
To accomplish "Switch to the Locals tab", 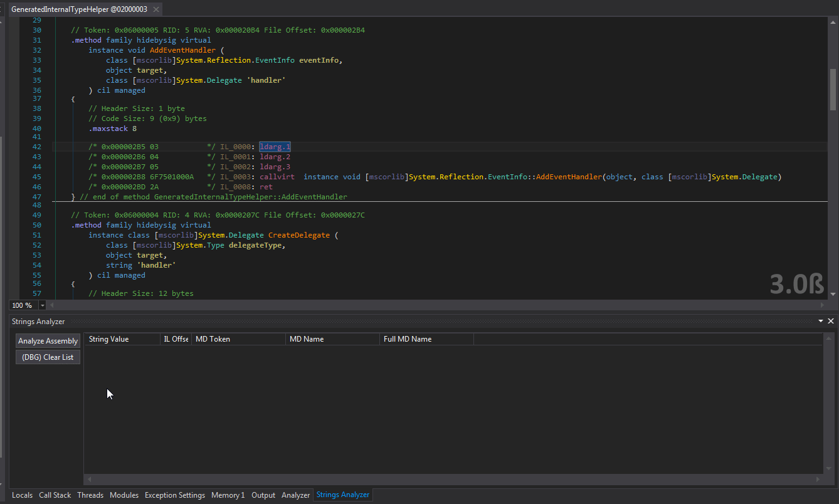I will (x=22, y=495).
